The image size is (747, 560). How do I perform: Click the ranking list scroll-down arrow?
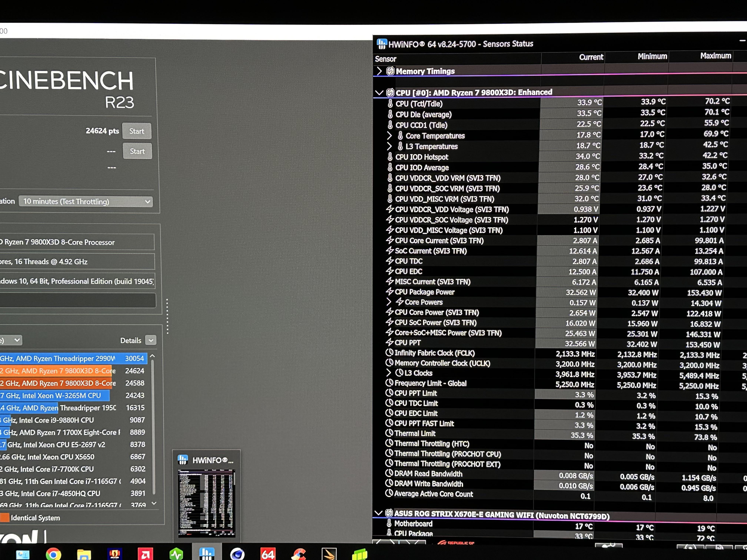[154, 503]
